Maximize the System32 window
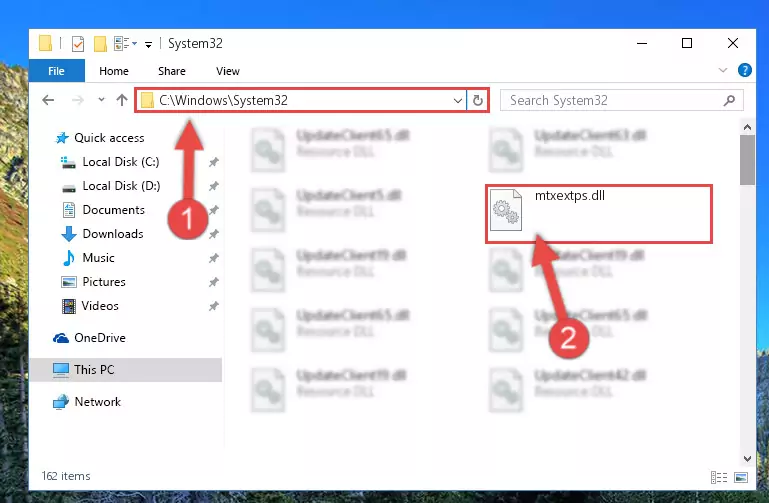 687,43
